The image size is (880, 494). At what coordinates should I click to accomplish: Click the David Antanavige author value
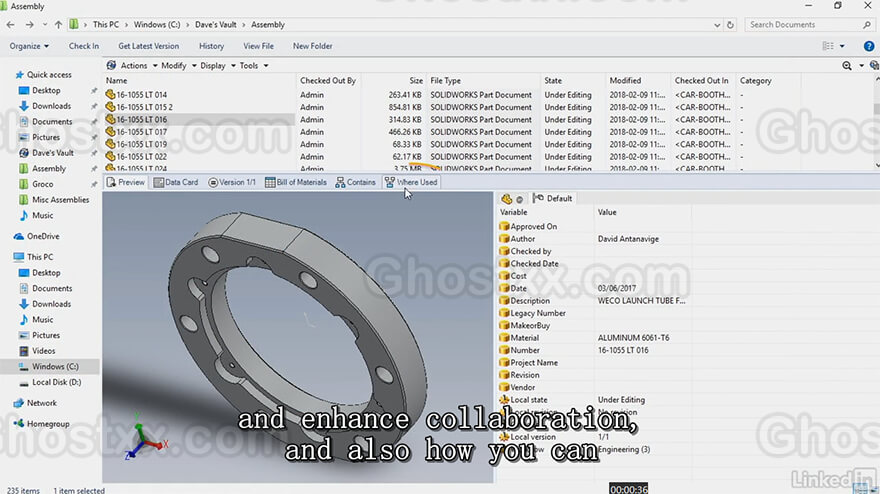(x=629, y=239)
